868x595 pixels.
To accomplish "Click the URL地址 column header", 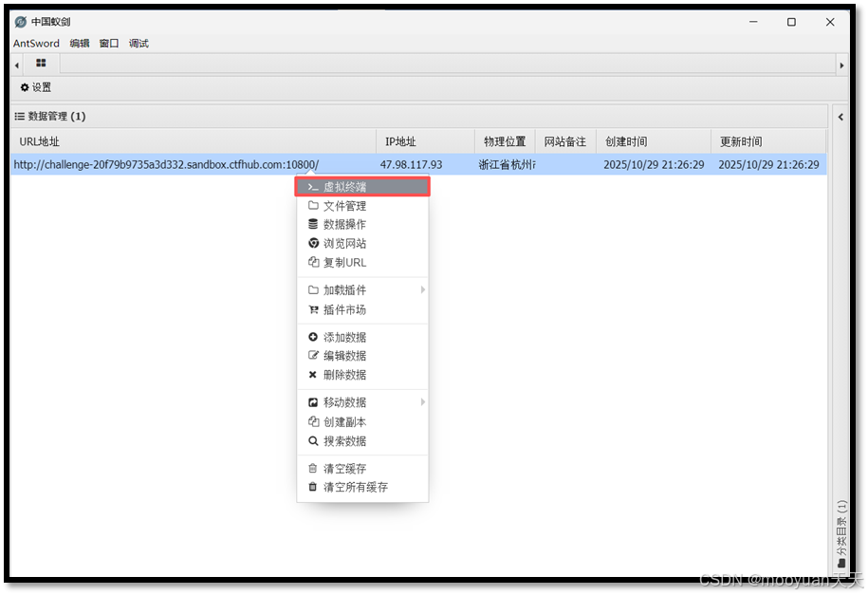I will coord(194,141).
